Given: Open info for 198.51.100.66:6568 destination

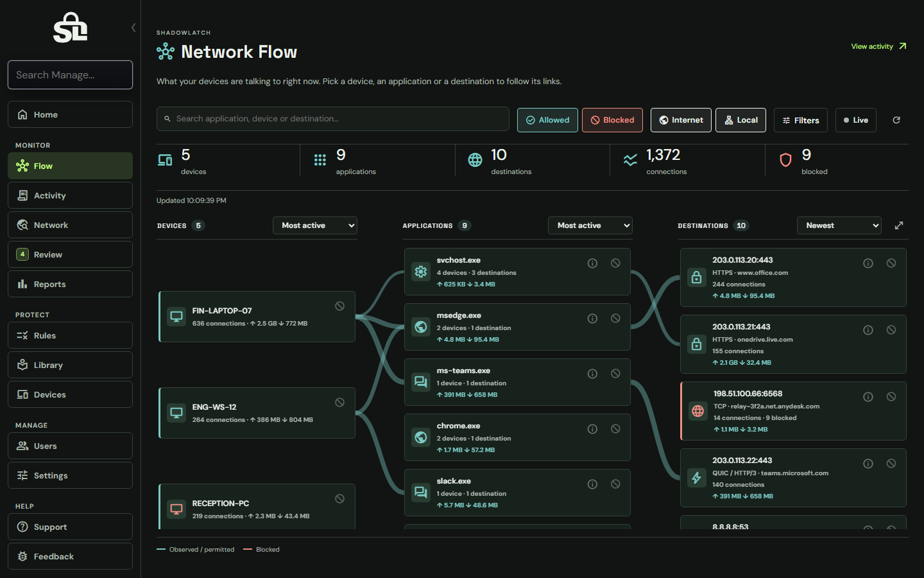Looking at the screenshot, I should (868, 397).
